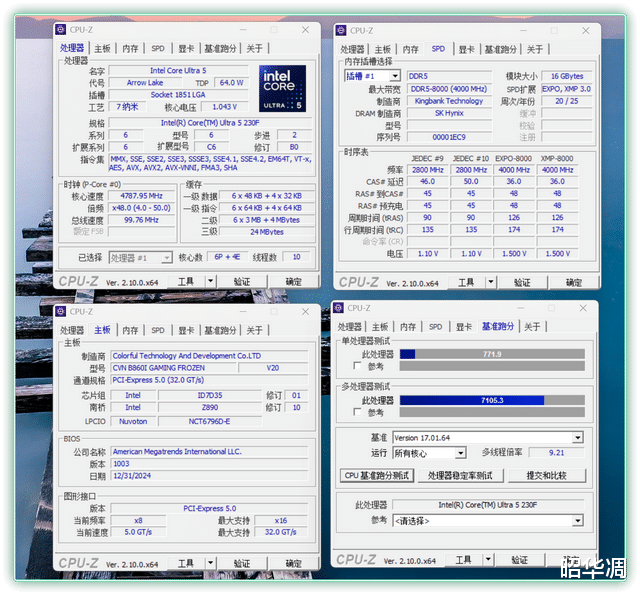Screen dimensions: 640x595
Task: Open the 运行 所有核心 dropdown
Action: pos(460,453)
